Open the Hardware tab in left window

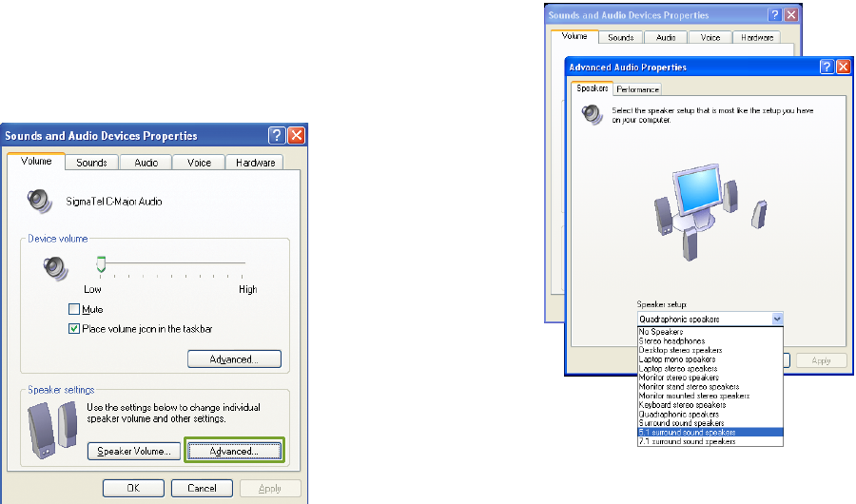[255, 163]
